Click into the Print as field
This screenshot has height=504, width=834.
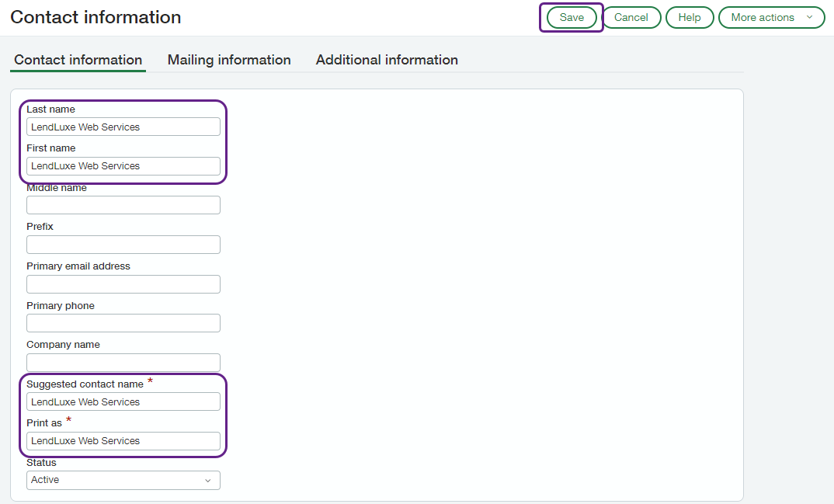tap(123, 440)
